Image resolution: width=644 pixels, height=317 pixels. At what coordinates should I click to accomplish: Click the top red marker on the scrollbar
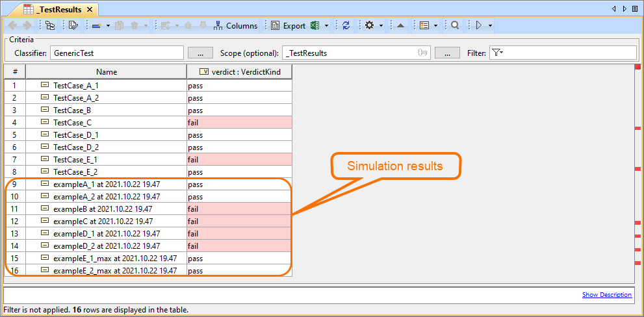[x=638, y=66]
